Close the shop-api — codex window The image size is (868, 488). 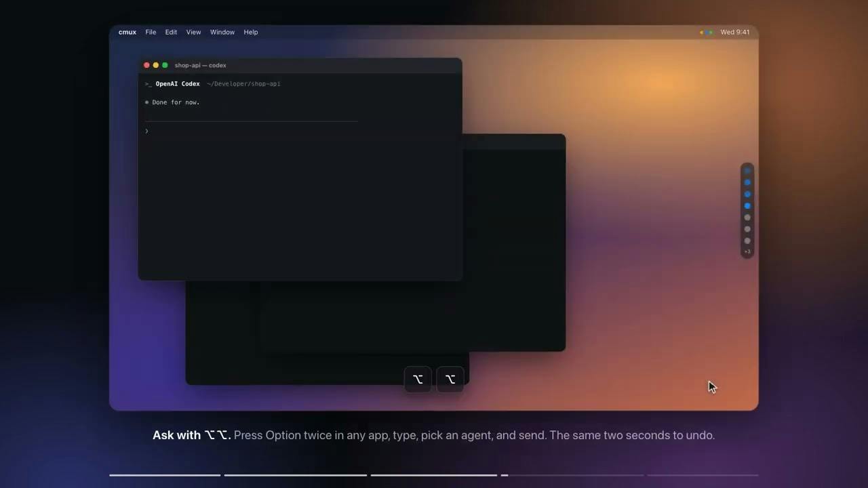click(146, 65)
